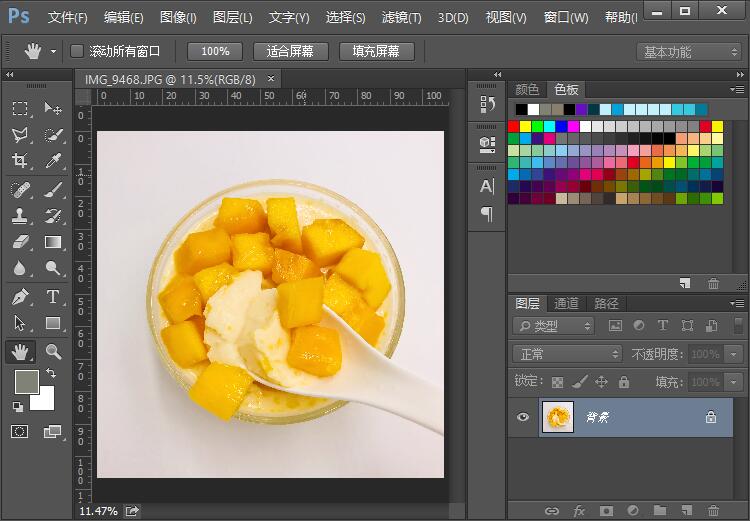
Task: Select the Clone Stamp tool
Action: (x=20, y=215)
